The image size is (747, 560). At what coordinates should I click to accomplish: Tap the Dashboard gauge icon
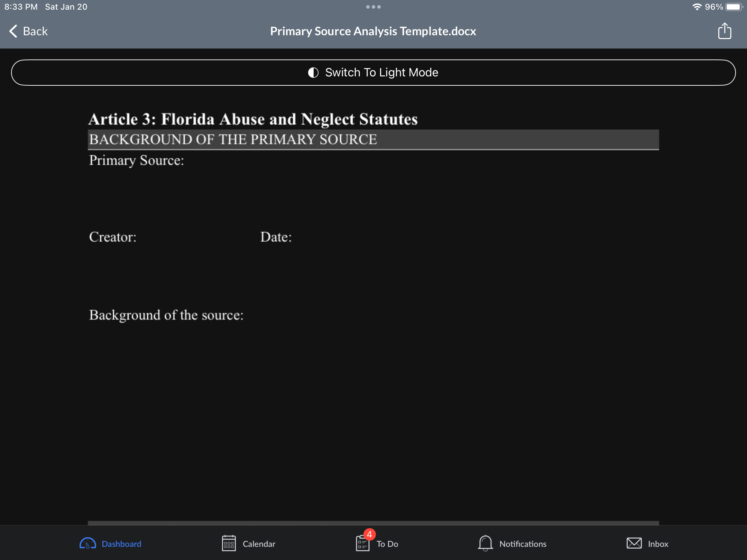point(88,543)
